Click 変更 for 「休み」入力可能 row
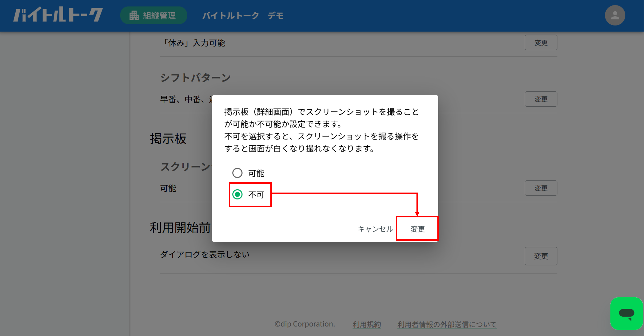 pos(541,43)
